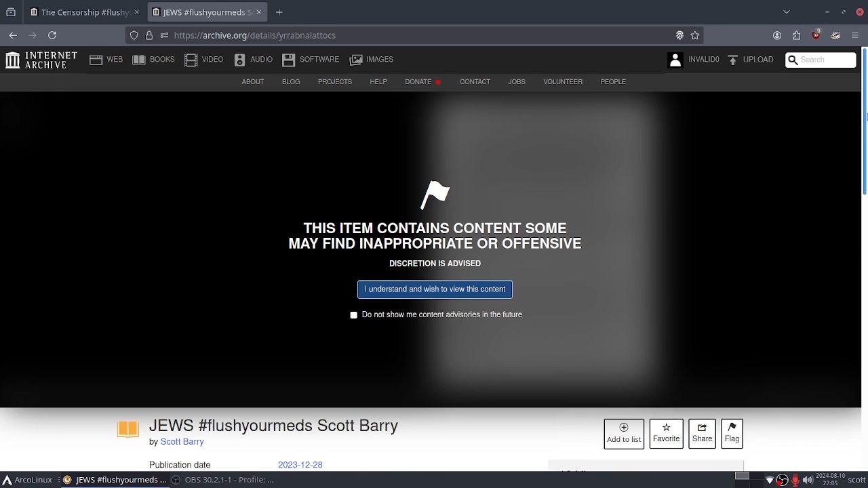Click the Donate menu item

(x=418, y=82)
